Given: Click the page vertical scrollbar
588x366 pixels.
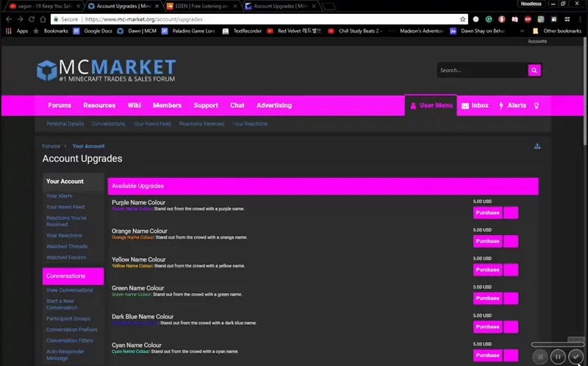Looking at the screenshot, I should click(585, 90).
